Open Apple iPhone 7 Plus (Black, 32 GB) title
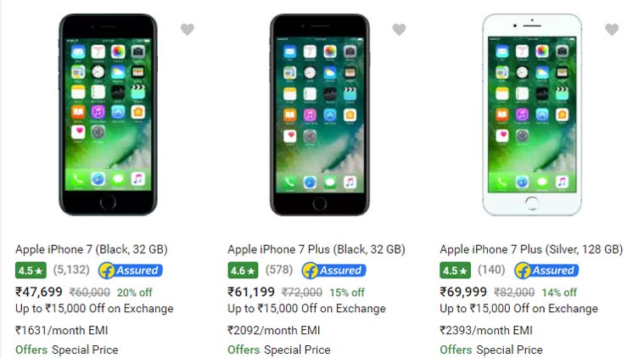Image resolution: width=644 pixels, height=358 pixels. (x=316, y=249)
